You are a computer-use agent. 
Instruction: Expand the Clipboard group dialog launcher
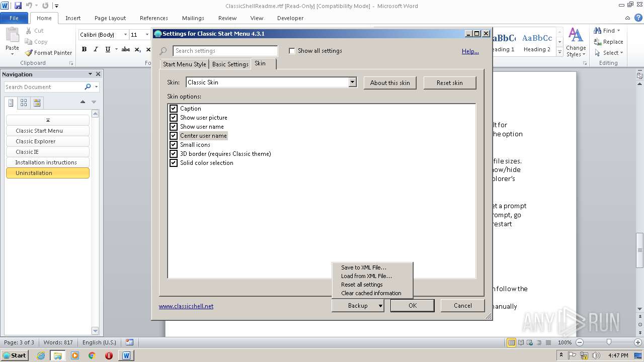71,63
